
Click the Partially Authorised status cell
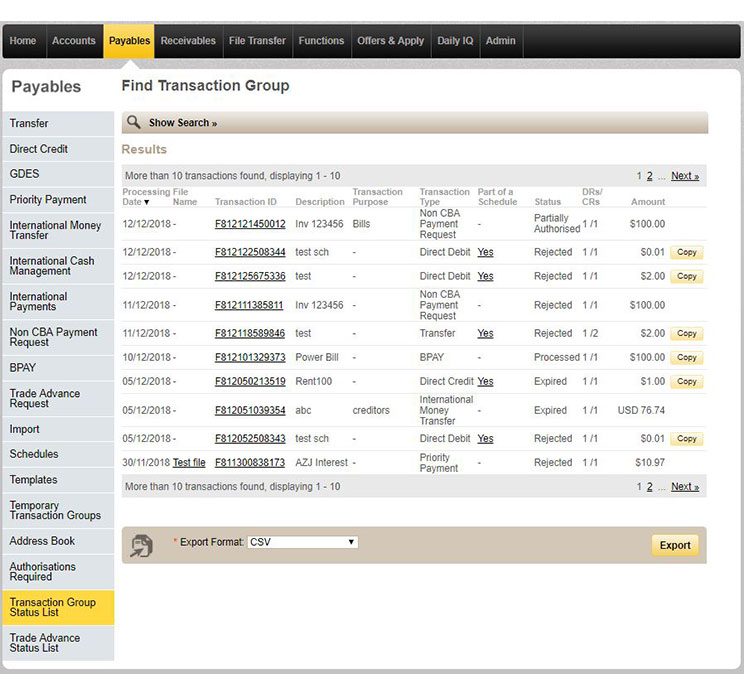557,223
